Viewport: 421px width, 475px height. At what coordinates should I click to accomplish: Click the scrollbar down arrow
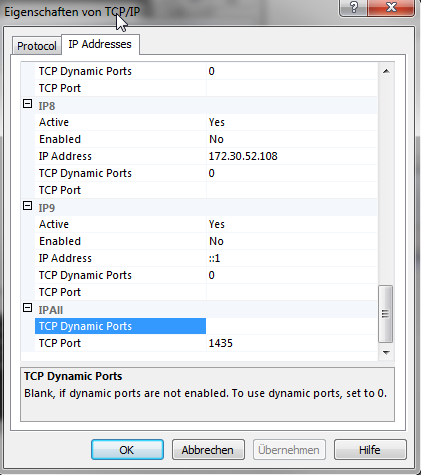(x=386, y=352)
